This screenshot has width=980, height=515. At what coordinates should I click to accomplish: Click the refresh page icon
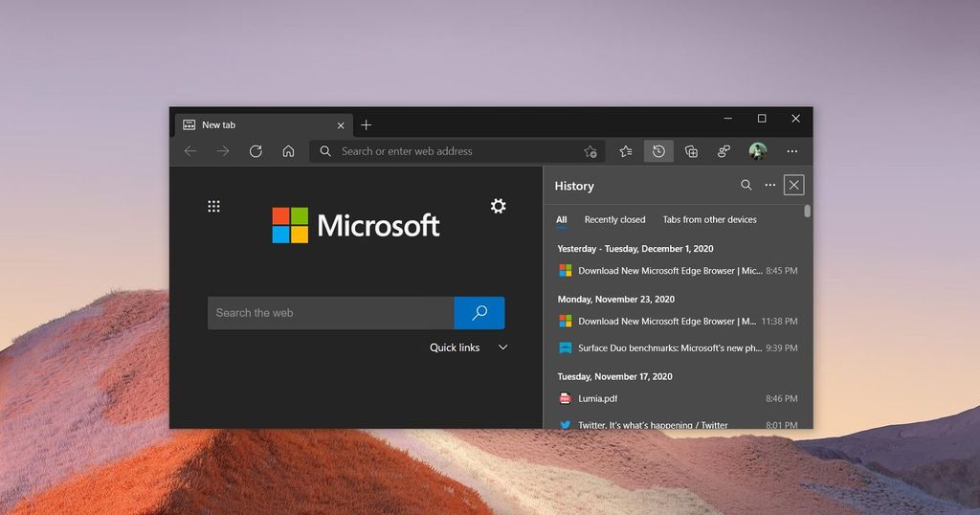click(x=256, y=151)
